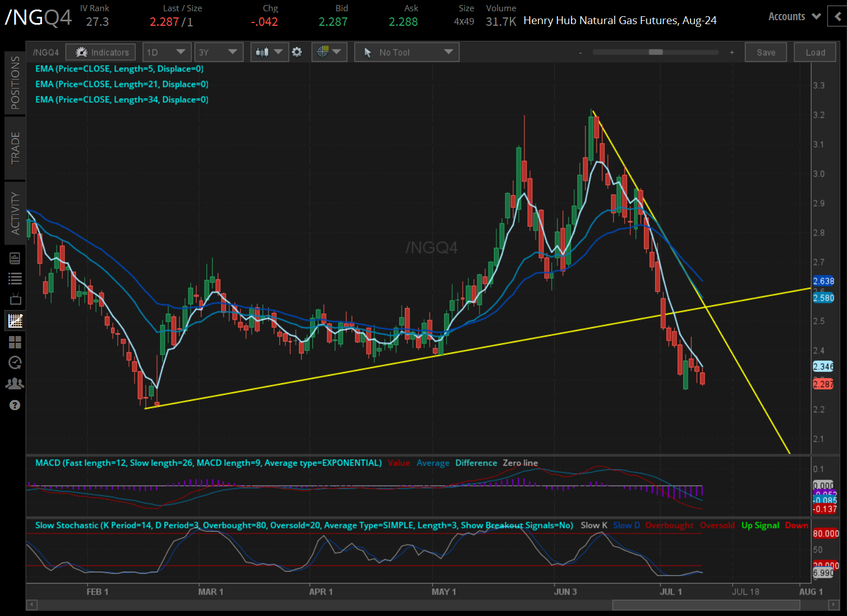Click the Volume 31.7K value

click(501, 22)
